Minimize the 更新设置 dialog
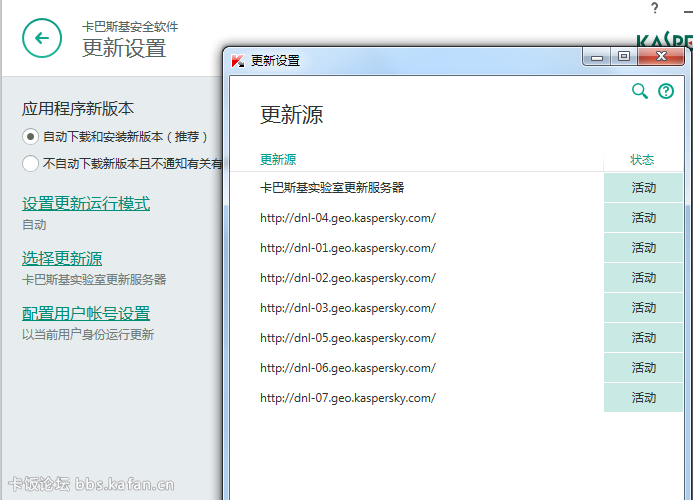 click(597, 57)
